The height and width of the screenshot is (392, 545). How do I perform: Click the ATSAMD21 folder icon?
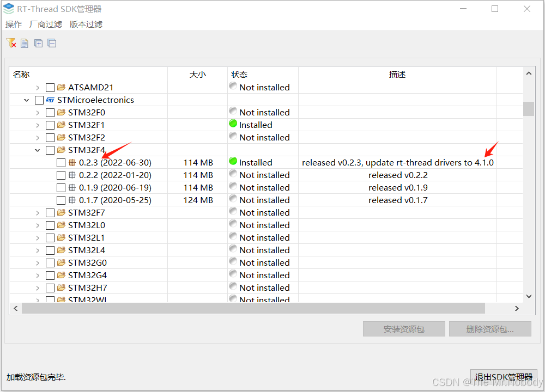(61, 87)
